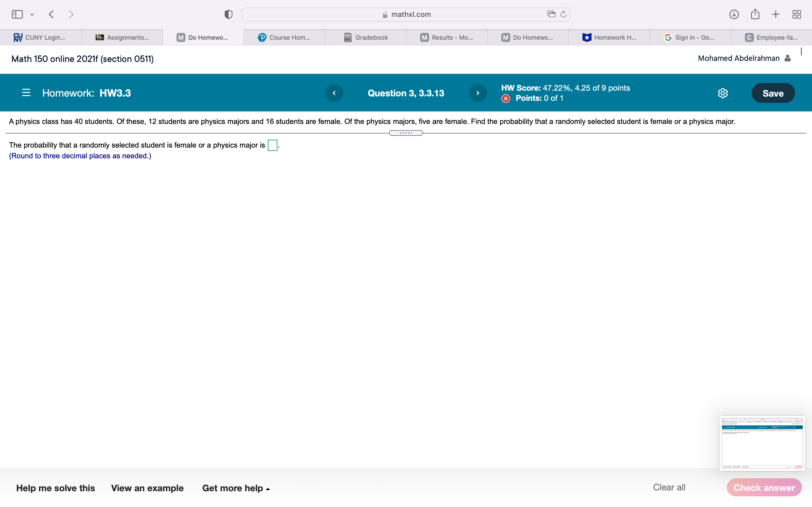
Task: Expand the sidebar options chevron
Action: point(32,14)
